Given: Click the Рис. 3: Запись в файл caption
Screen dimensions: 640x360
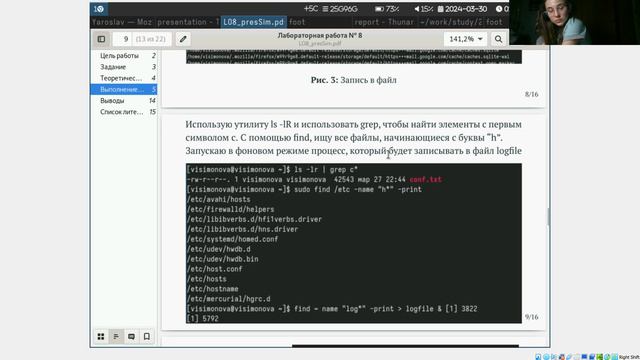Looking at the screenshot, I should coord(353,80).
